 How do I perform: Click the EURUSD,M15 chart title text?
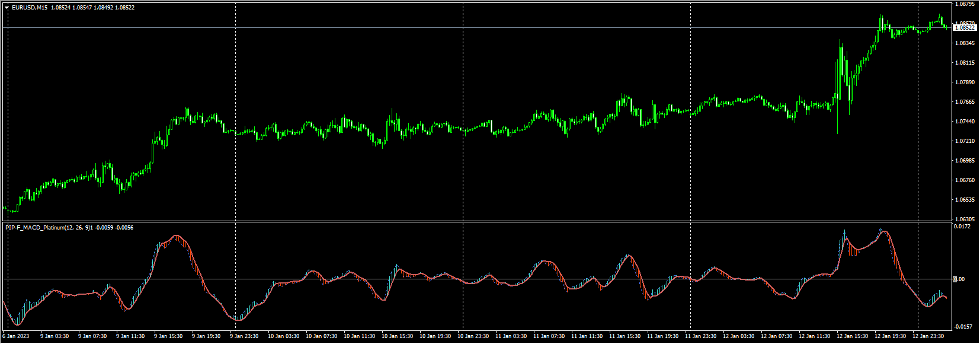pyautogui.click(x=30, y=8)
